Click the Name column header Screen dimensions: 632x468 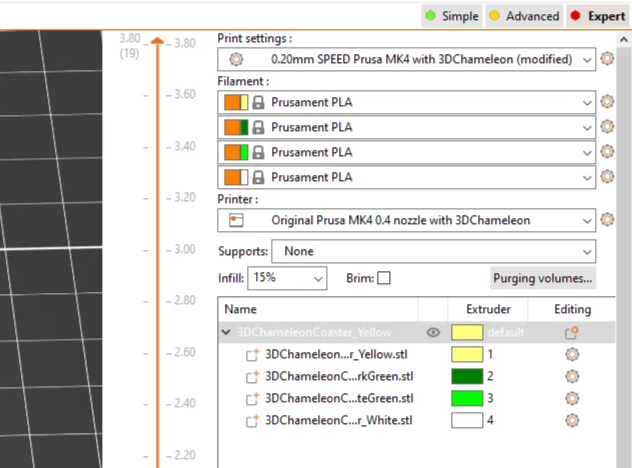(x=318, y=309)
